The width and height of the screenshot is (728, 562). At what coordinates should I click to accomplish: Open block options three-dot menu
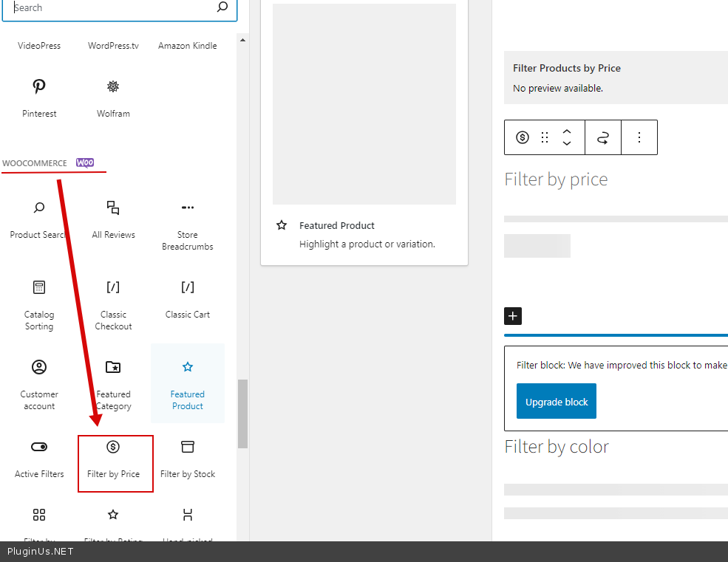coord(639,137)
